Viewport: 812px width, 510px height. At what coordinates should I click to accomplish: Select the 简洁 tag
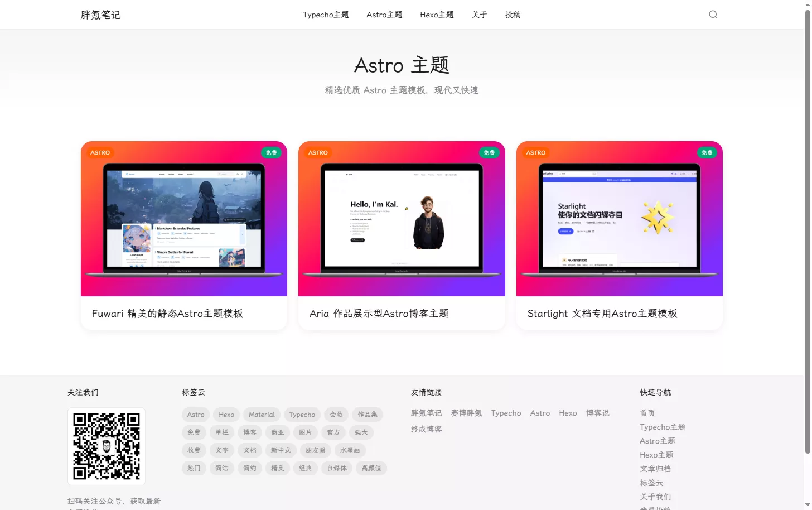(222, 468)
